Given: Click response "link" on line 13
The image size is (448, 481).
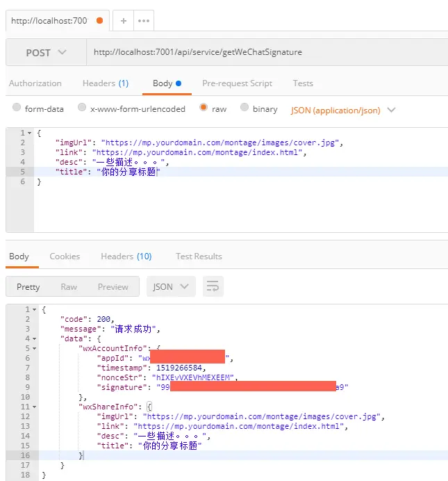Looking at the screenshot, I should (222, 426).
